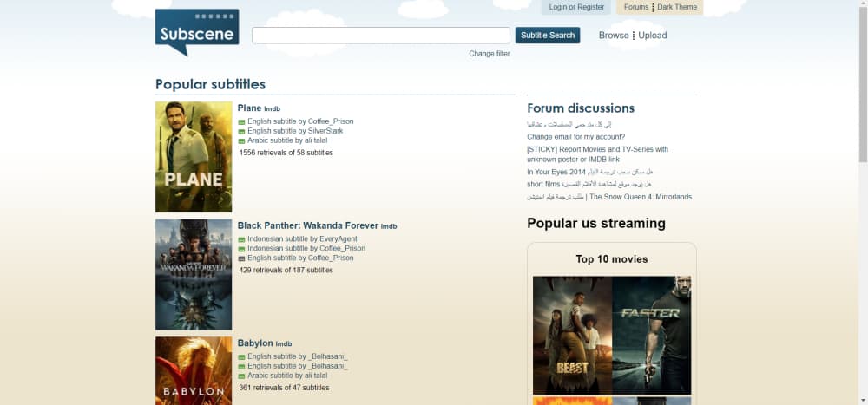Click the Faster movie poster
This screenshot has width=868, height=405.
tap(652, 336)
